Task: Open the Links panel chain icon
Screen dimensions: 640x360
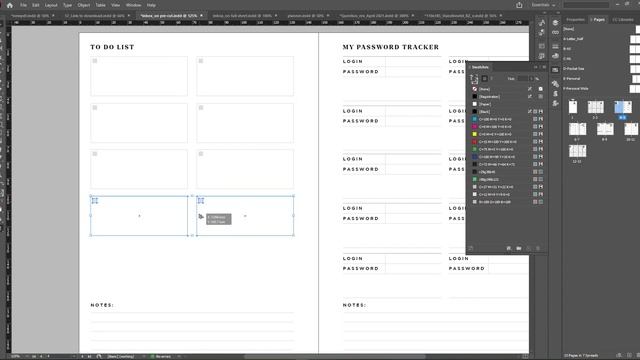Action: click(x=555, y=32)
